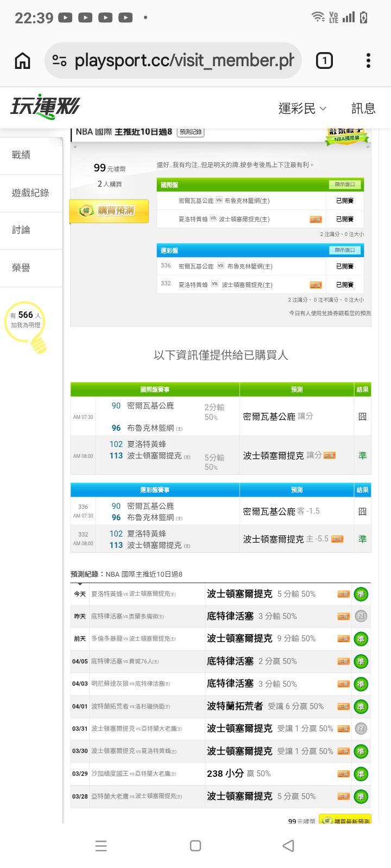Click grey result icon for 03/31 record

[361, 729]
